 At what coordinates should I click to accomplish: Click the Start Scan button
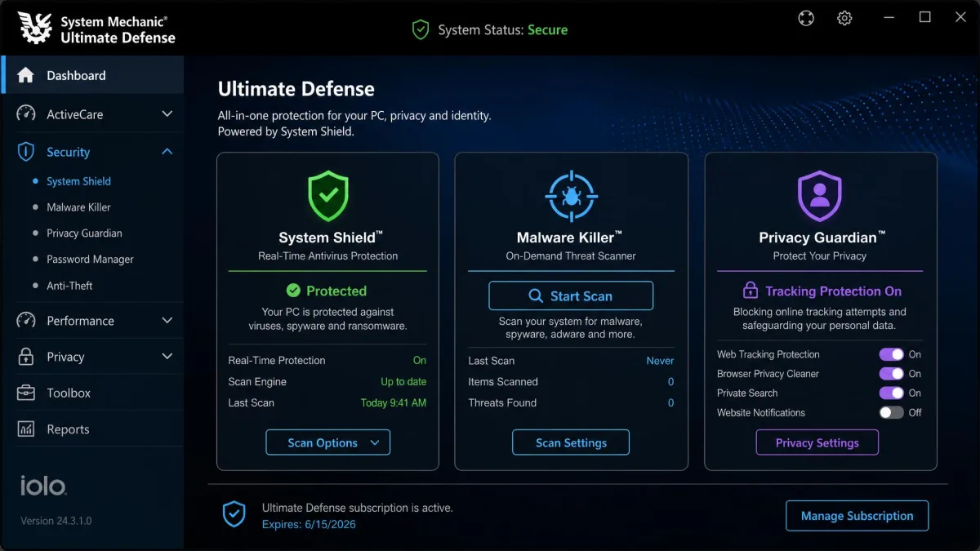point(571,295)
